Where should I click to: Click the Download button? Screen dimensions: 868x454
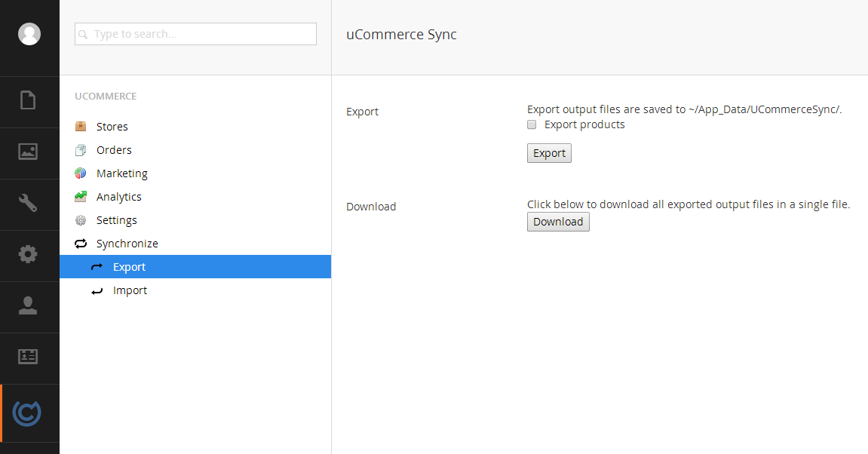[557, 222]
